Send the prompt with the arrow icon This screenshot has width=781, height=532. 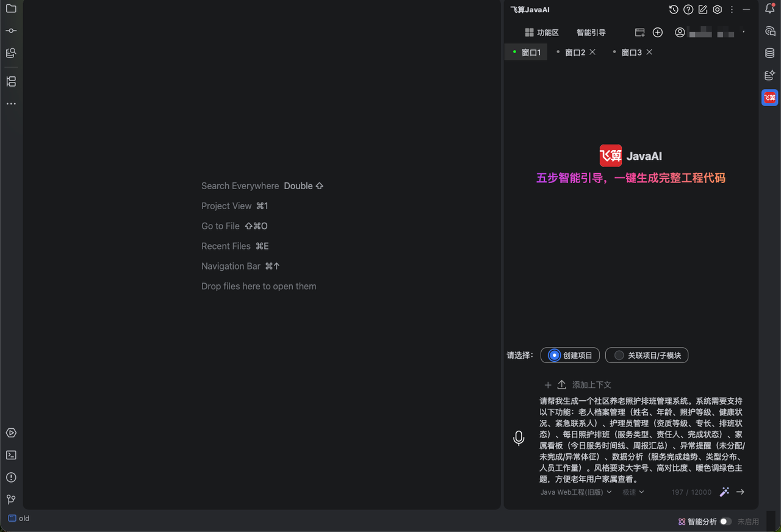pos(740,492)
